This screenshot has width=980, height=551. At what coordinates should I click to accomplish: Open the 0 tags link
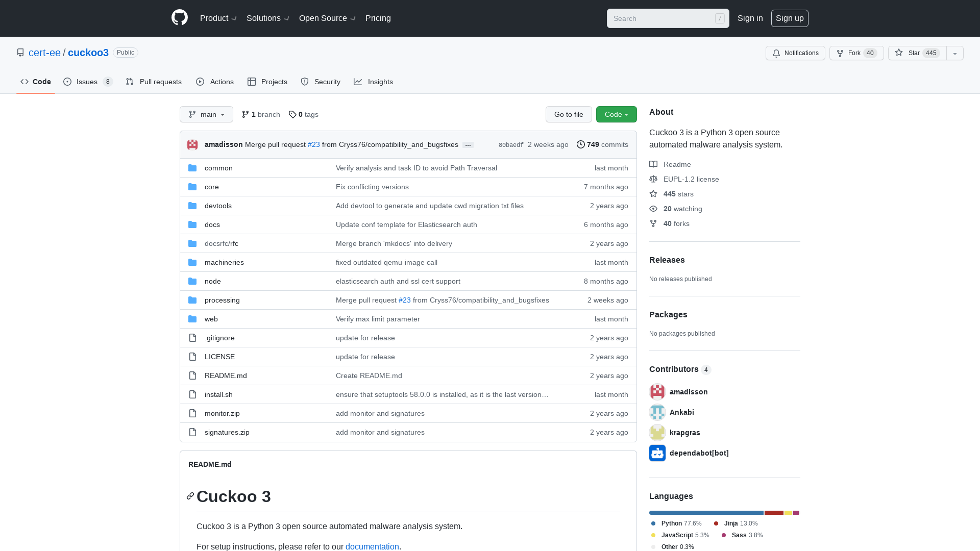point(303,114)
